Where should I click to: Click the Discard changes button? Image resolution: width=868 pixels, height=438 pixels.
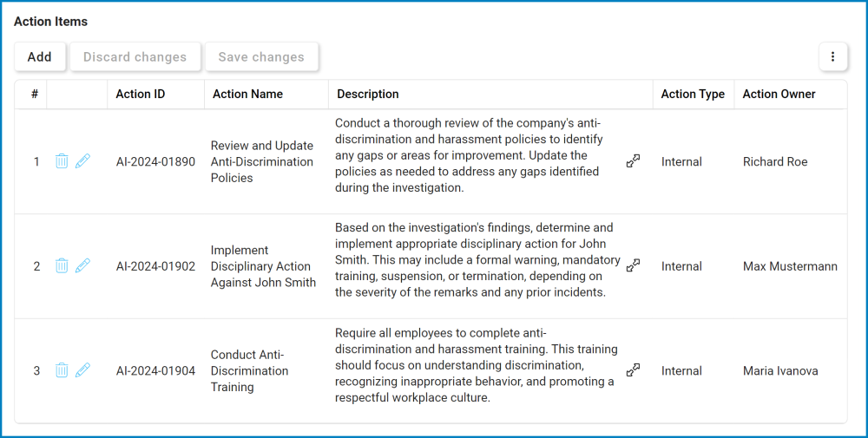(135, 57)
